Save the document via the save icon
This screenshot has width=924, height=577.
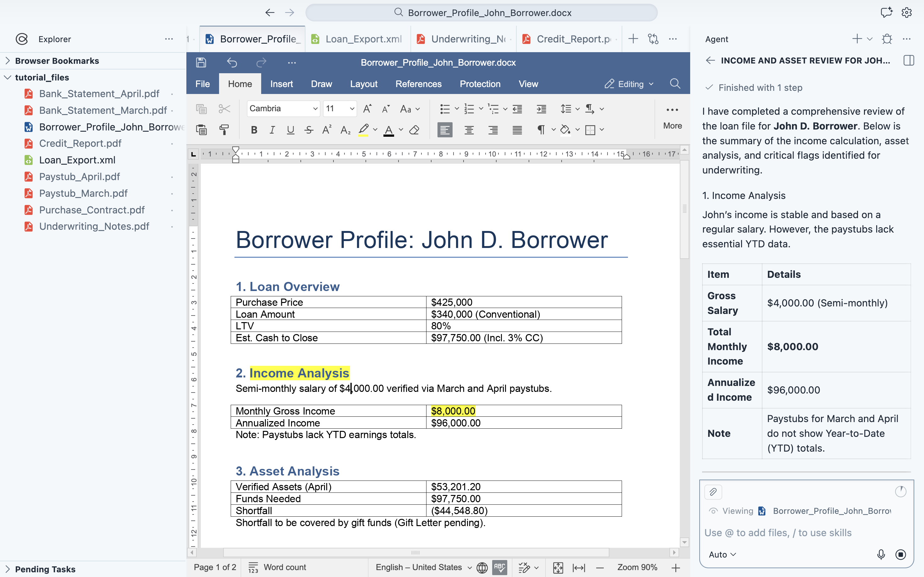201,62
